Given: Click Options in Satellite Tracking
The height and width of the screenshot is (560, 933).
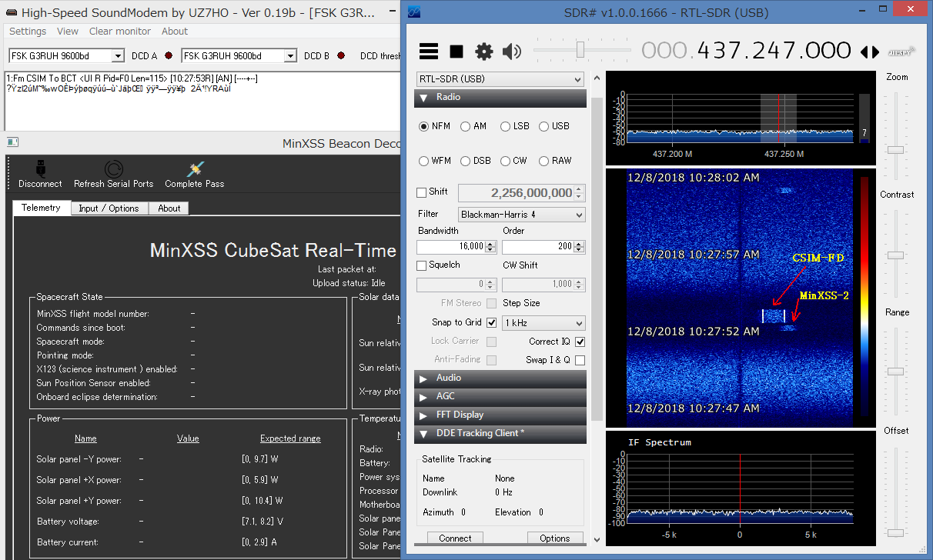Looking at the screenshot, I should (x=555, y=538).
